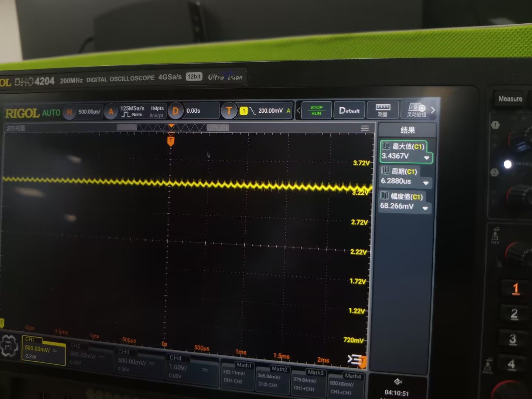Expand the 最大值(C1) measurement dropdown arrow
The height and width of the screenshot is (399, 532).
(x=427, y=158)
